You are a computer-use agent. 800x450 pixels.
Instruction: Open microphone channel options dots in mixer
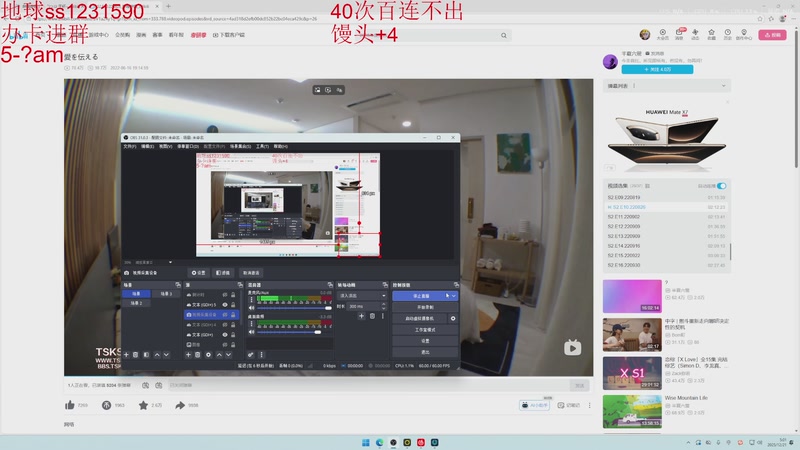point(251,299)
